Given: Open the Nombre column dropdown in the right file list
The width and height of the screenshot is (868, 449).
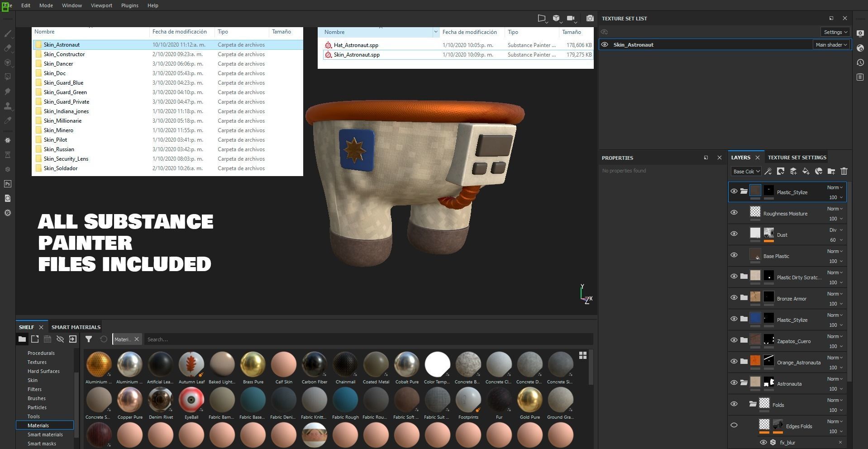Looking at the screenshot, I should pos(435,32).
